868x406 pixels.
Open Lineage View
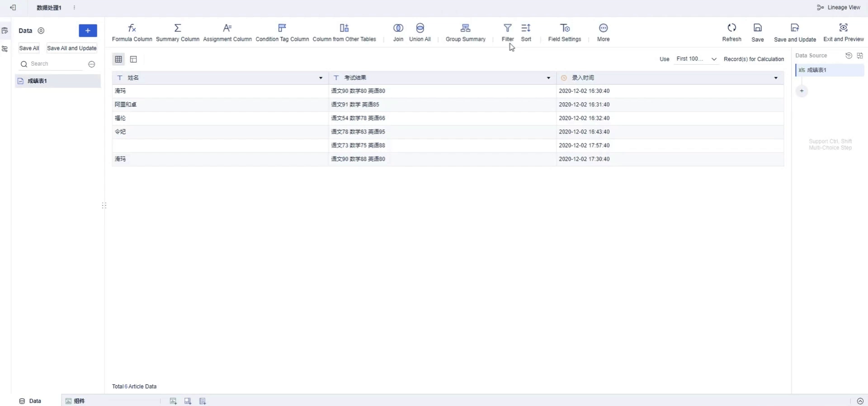tap(839, 8)
